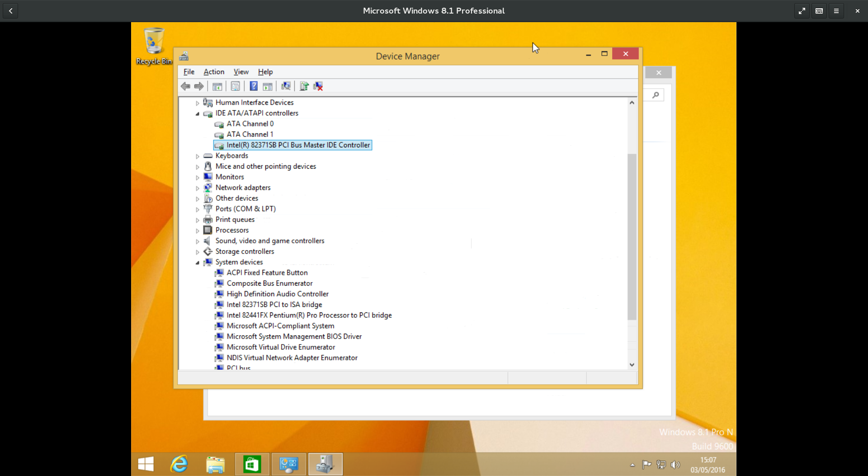Open the Action menu
Viewport: 868px width, 476px height.
214,72
